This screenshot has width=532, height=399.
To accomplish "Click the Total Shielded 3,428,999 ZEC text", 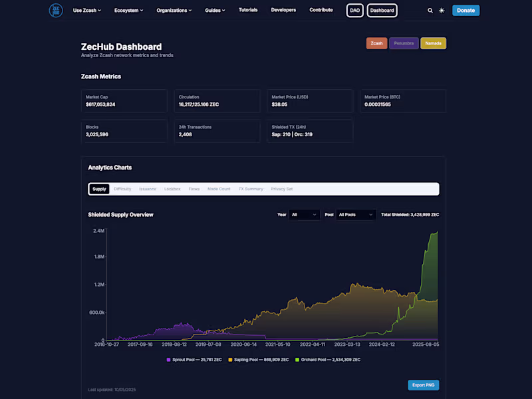I will click(410, 215).
